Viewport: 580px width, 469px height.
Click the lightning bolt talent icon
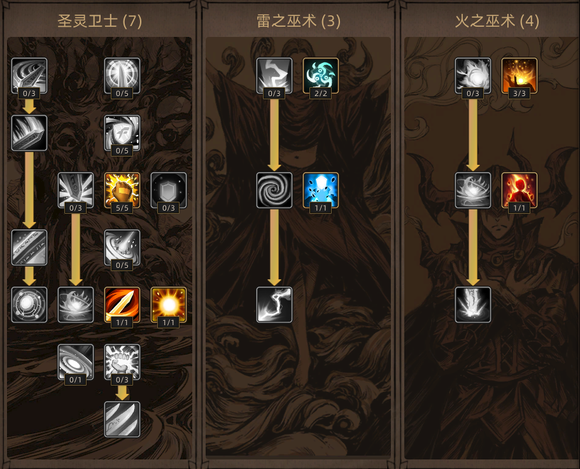click(x=274, y=305)
